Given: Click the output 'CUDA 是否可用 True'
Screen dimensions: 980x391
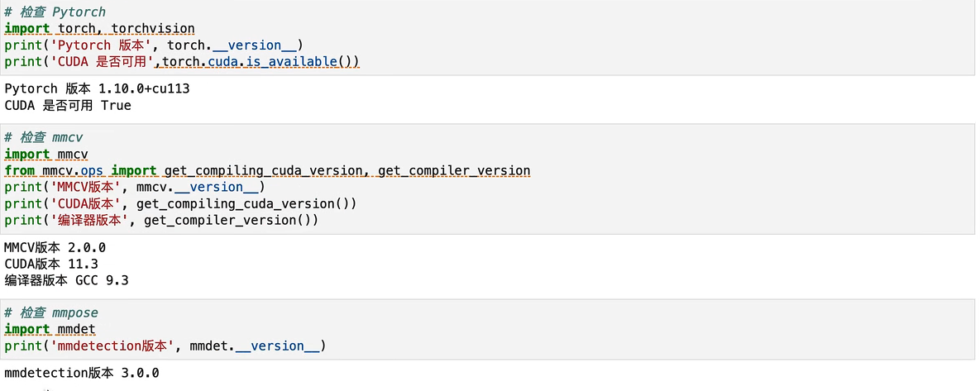Looking at the screenshot, I should tap(68, 105).
